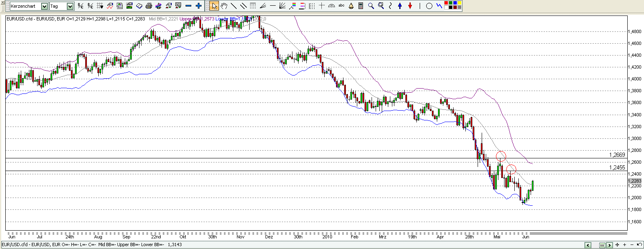Place a blue up arrow marker
Image resolution: width=644 pixels, height=249 pixels.
click(x=400, y=6)
